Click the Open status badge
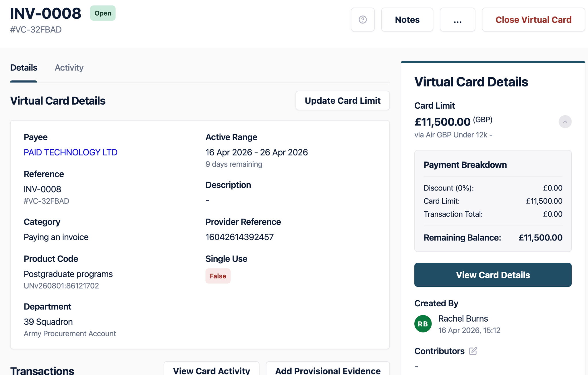588x375 pixels. point(103,13)
